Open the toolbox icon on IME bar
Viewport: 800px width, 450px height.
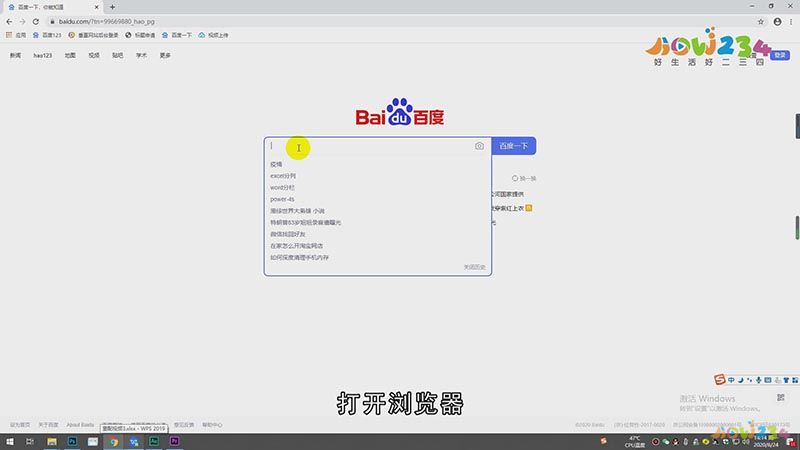pyautogui.click(x=795, y=380)
